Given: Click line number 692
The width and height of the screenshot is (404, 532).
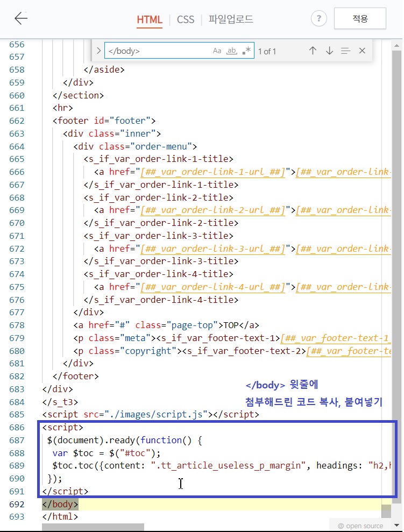Looking at the screenshot, I should (x=17, y=505).
